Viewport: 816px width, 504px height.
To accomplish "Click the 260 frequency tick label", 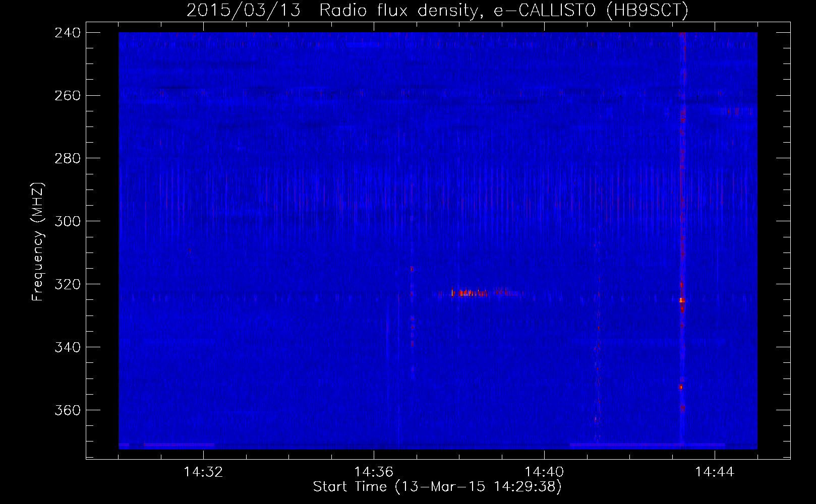I will pyautogui.click(x=67, y=96).
